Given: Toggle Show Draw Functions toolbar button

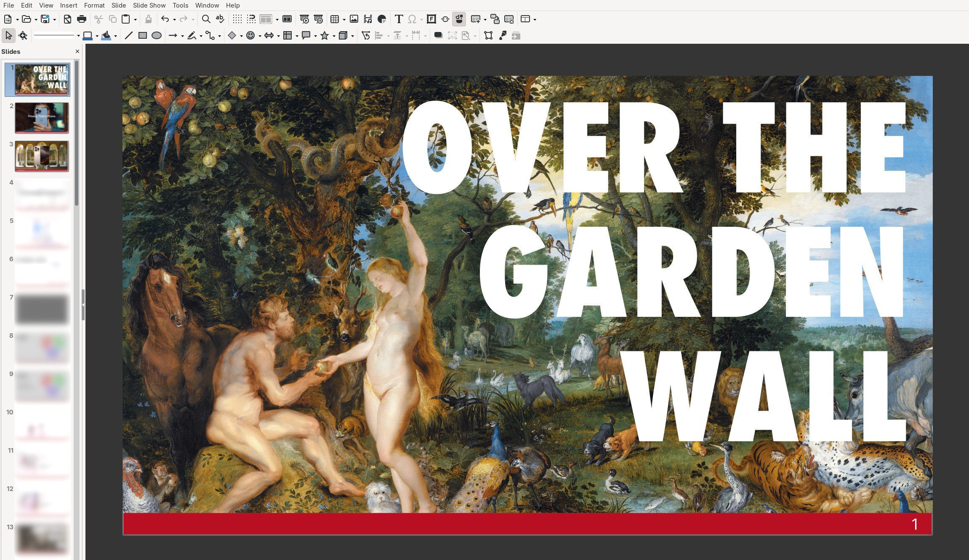Looking at the screenshot, I should pos(459,19).
